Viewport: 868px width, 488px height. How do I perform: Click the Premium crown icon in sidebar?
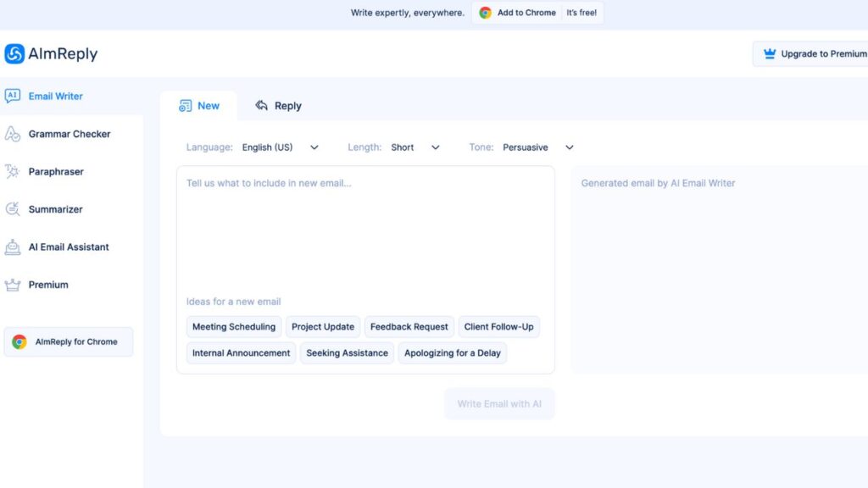12,285
